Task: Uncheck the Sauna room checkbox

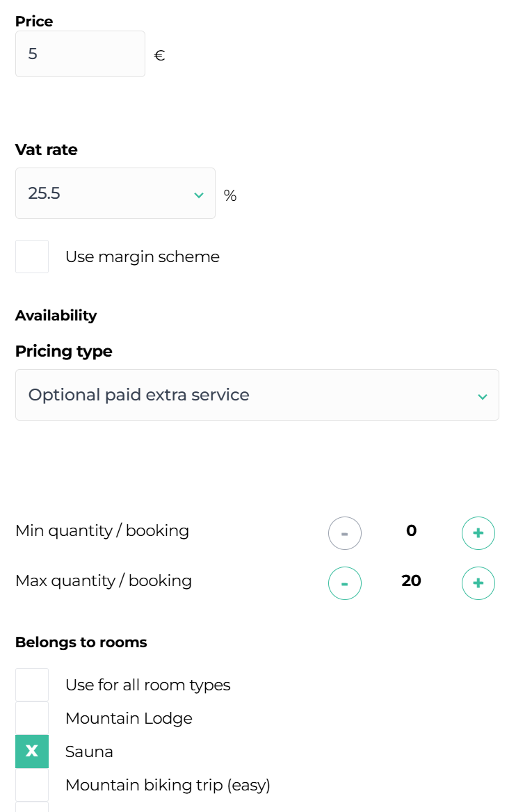Action: [32, 752]
